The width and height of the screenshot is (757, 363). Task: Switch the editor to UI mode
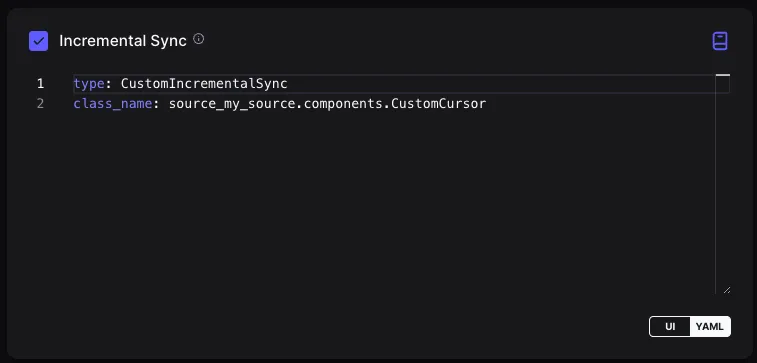point(670,327)
